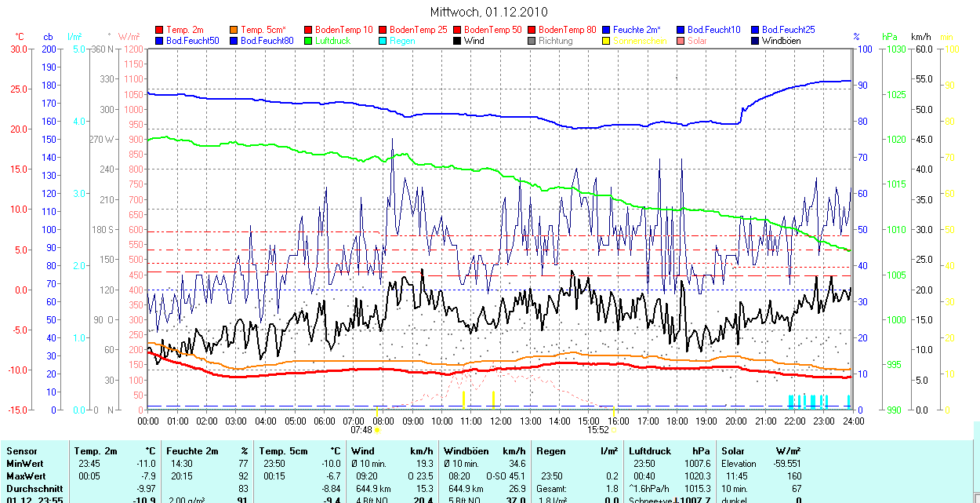Click the blue Feuchte 2m* legend swatch
The image size is (980, 503).
606,30
